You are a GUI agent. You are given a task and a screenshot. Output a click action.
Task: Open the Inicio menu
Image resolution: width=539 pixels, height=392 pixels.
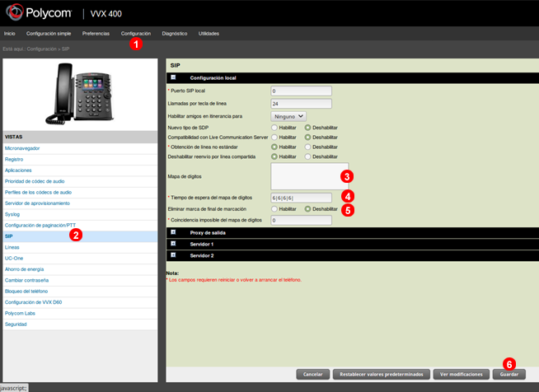coord(10,33)
